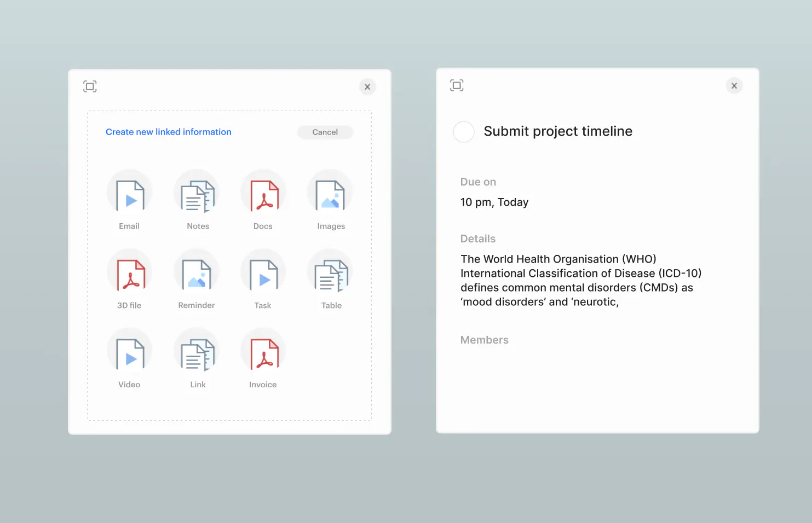Viewport: 812px width, 523px height.
Task: Mark Submit project timeline as complete
Action: click(464, 132)
